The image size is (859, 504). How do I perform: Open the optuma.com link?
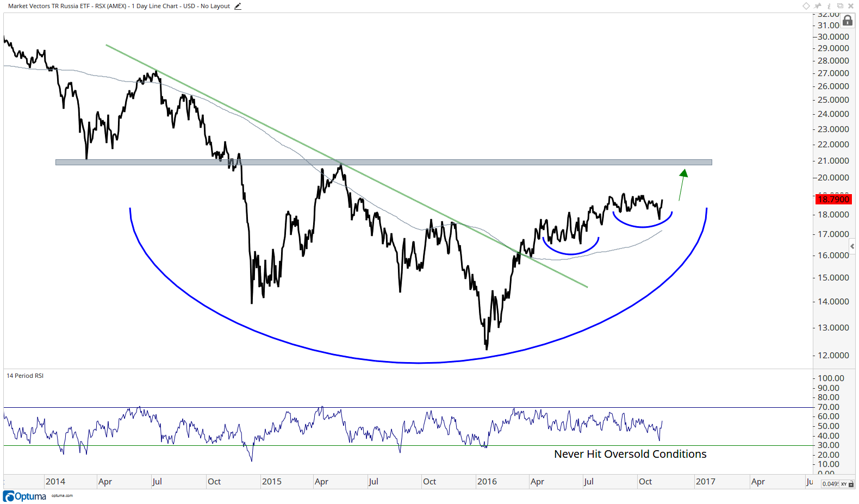coord(62,495)
